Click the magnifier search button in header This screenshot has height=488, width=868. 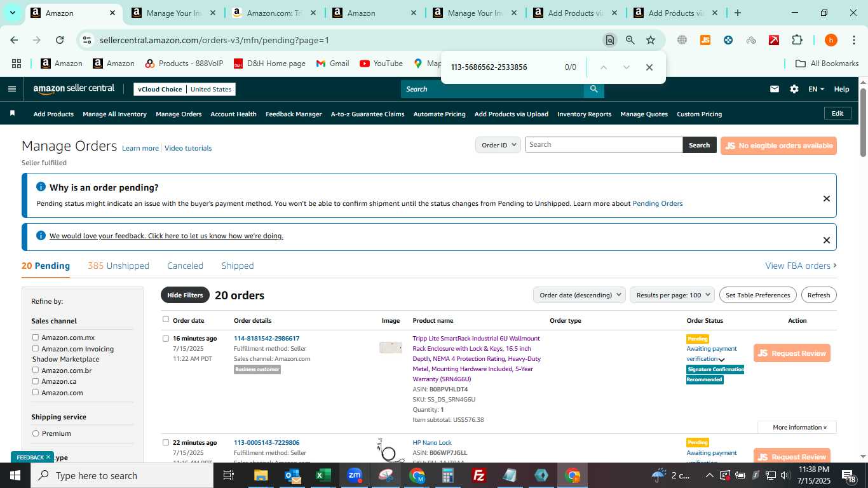(x=593, y=89)
